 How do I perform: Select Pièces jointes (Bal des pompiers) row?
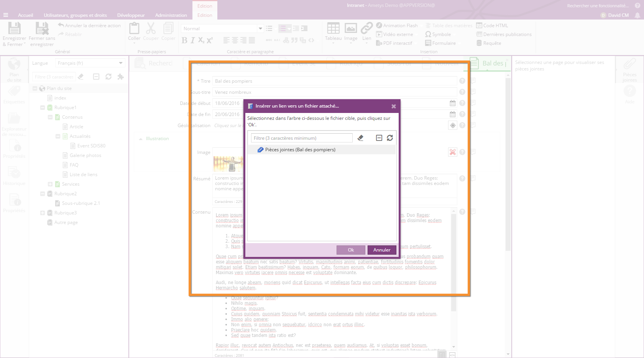pos(322,150)
